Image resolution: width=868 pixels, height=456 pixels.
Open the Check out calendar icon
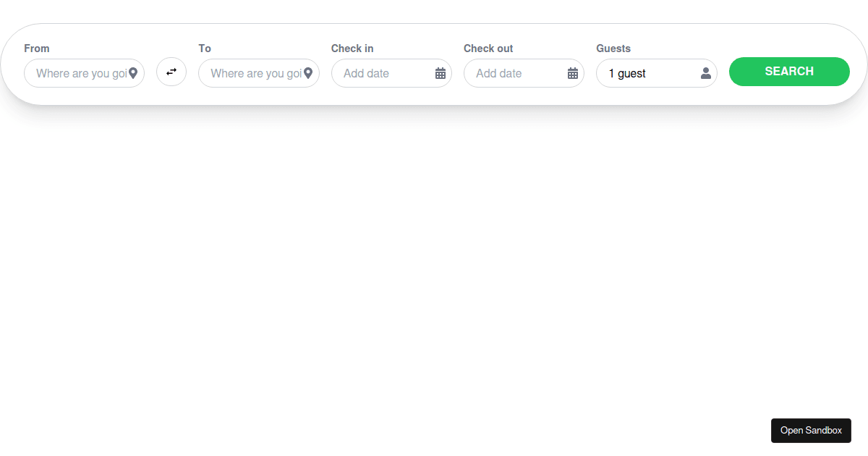572,73
